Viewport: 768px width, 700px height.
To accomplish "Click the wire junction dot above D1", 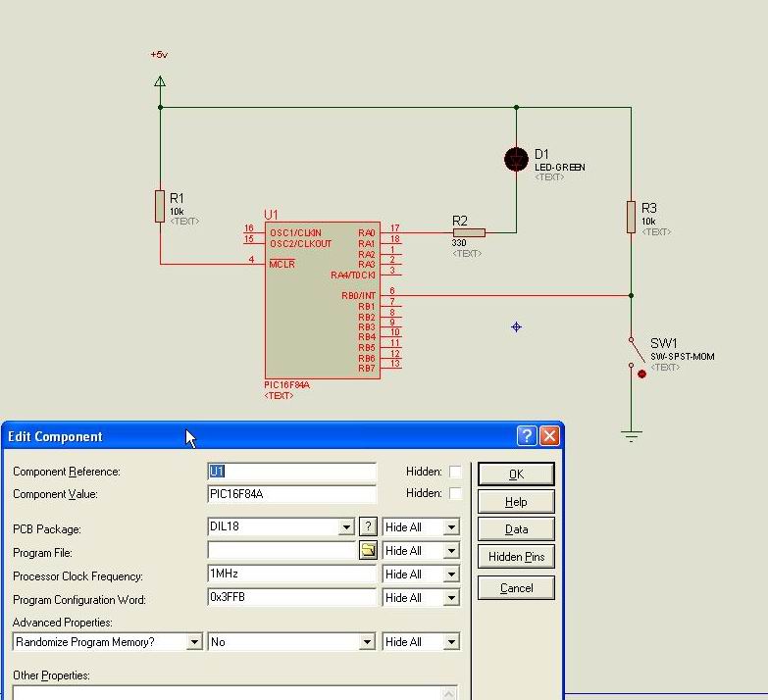I will pyautogui.click(x=516, y=107).
